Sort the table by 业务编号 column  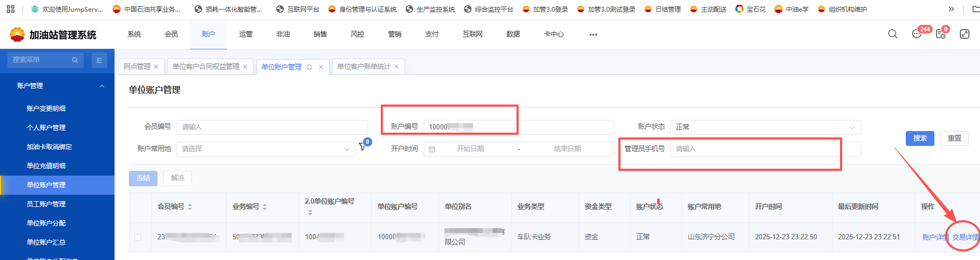click(x=265, y=206)
